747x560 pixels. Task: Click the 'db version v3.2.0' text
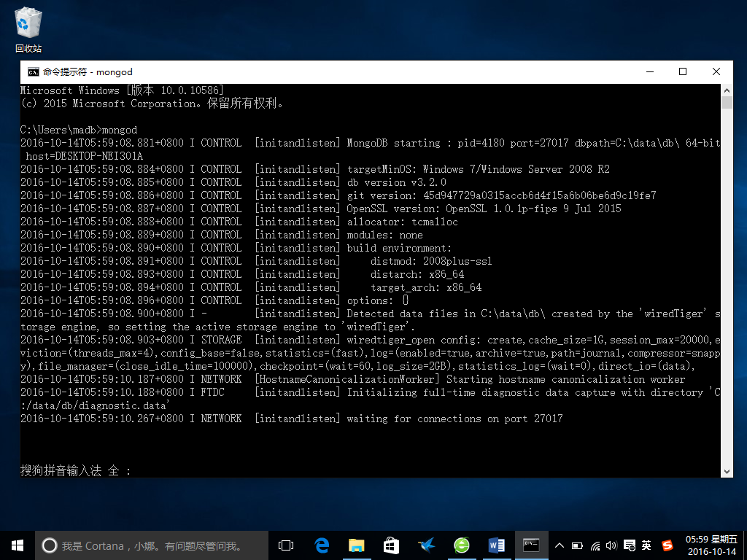point(396,182)
